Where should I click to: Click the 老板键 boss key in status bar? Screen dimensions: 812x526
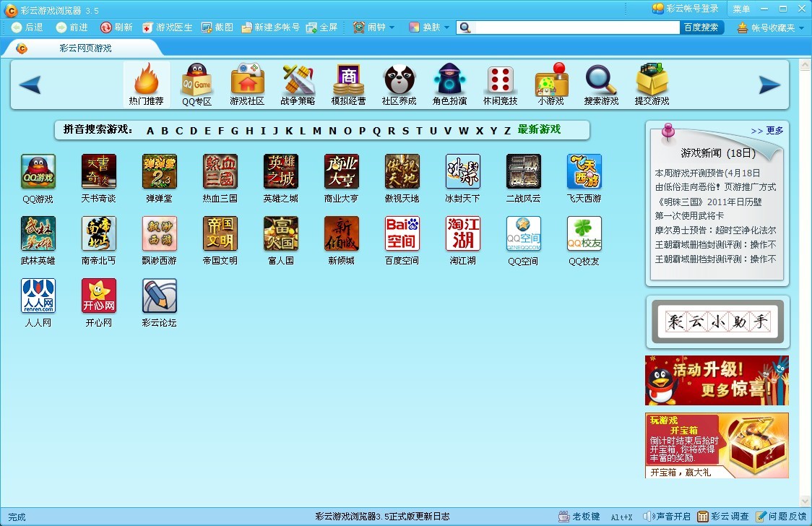[579, 516]
